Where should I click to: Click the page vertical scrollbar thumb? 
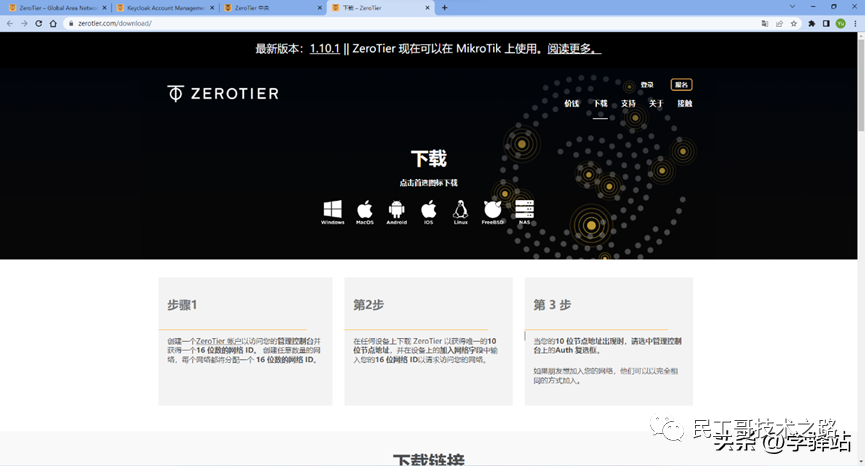861,83
